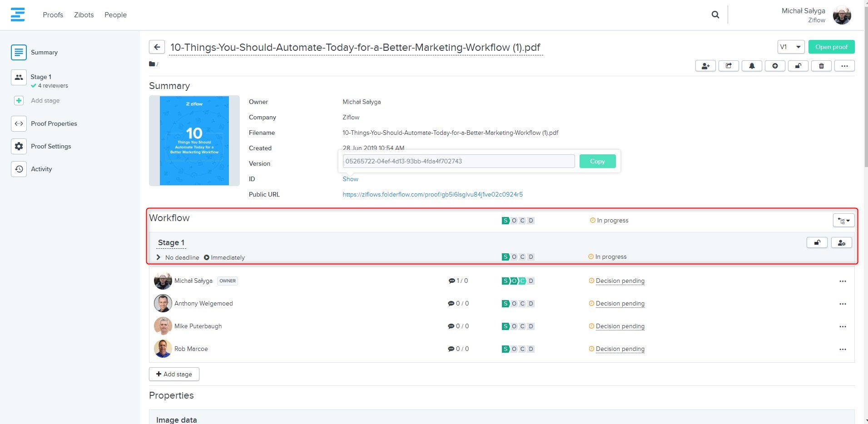Click the Copy button next to the ID

[597, 161]
